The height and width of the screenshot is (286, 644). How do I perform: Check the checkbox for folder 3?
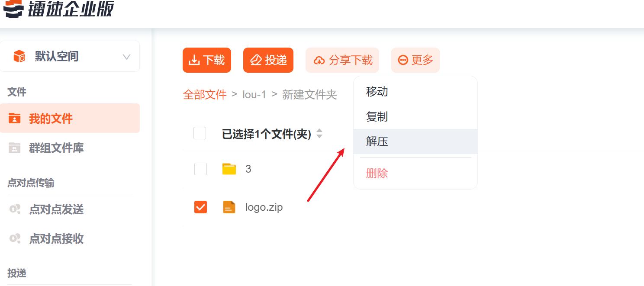200,169
